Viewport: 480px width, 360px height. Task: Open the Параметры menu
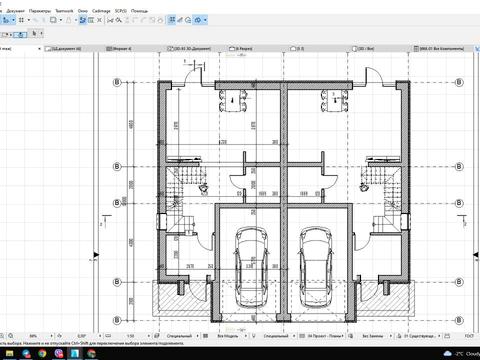click(40, 11)
